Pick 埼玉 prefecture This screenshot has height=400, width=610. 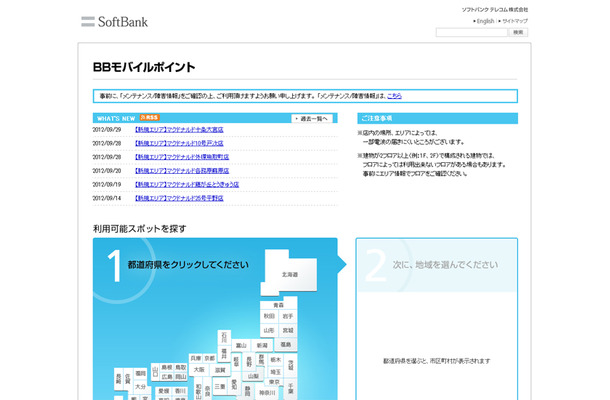pyautogui.click(x=275, y=372)
